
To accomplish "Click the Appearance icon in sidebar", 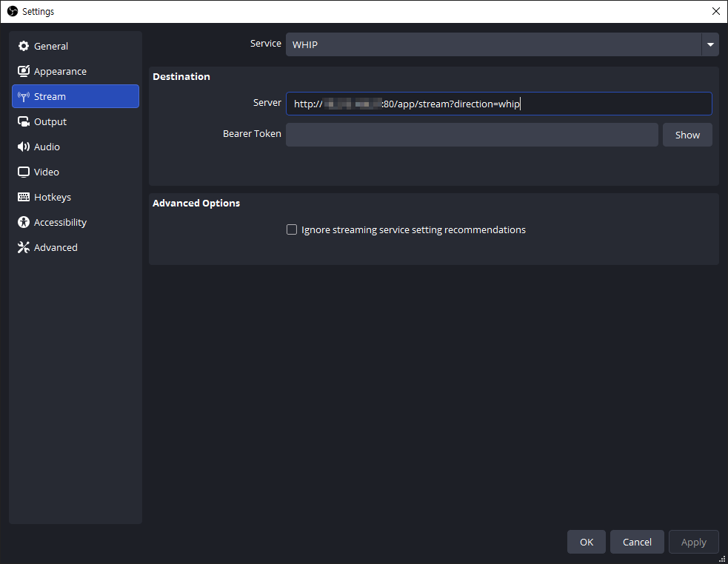I will point(23,72).
